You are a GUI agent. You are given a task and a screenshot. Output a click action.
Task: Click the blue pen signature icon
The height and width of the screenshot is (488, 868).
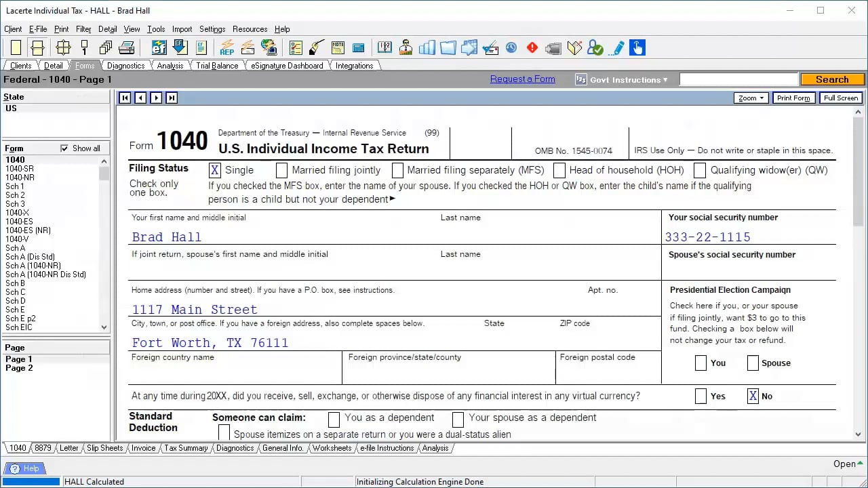point(617,47)
